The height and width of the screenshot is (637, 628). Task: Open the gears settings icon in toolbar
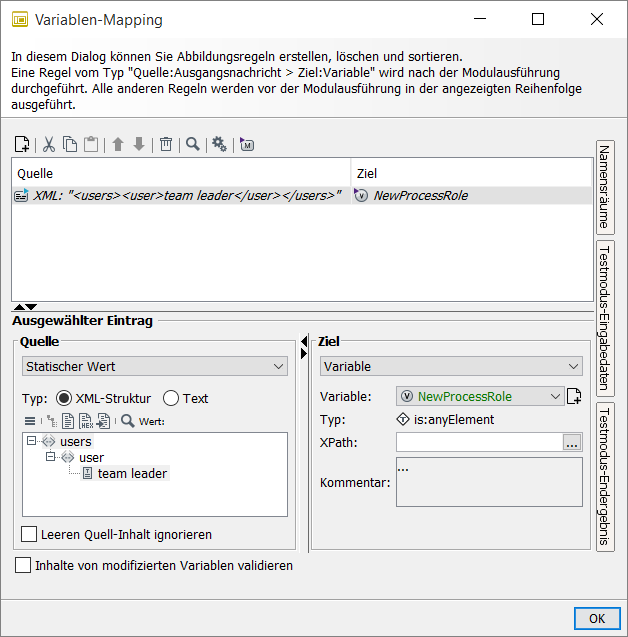point(219,145)
